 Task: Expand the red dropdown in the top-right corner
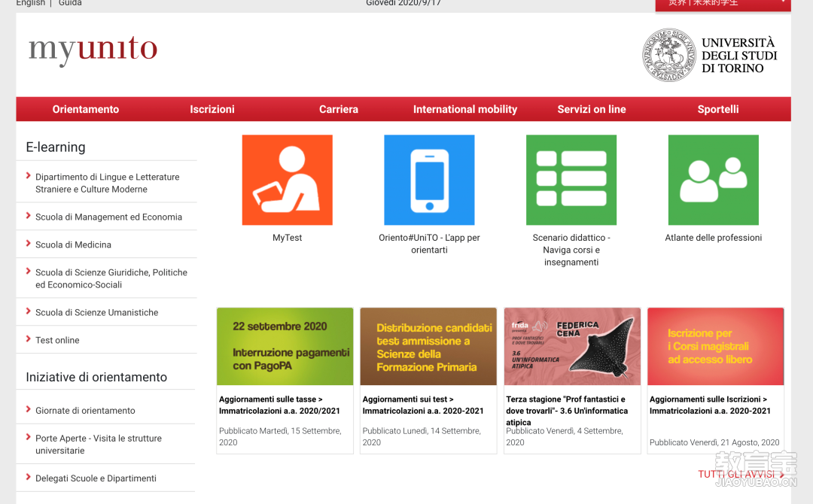click(x=723, y=5)
